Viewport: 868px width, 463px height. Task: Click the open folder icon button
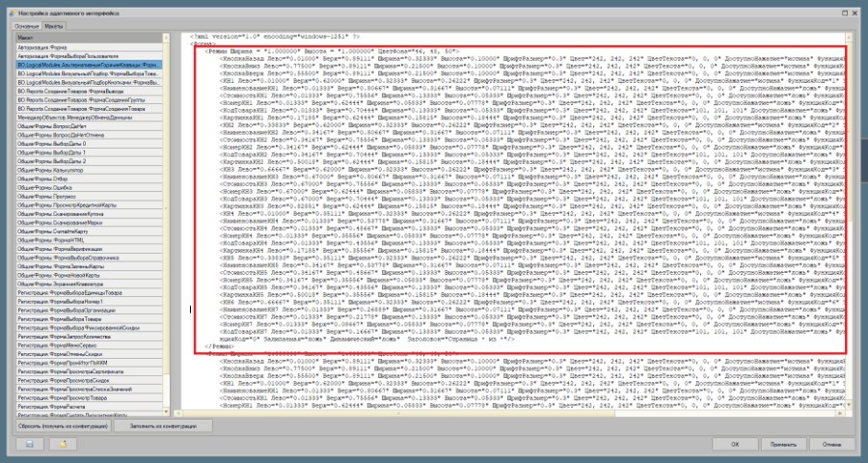(63, 444)
